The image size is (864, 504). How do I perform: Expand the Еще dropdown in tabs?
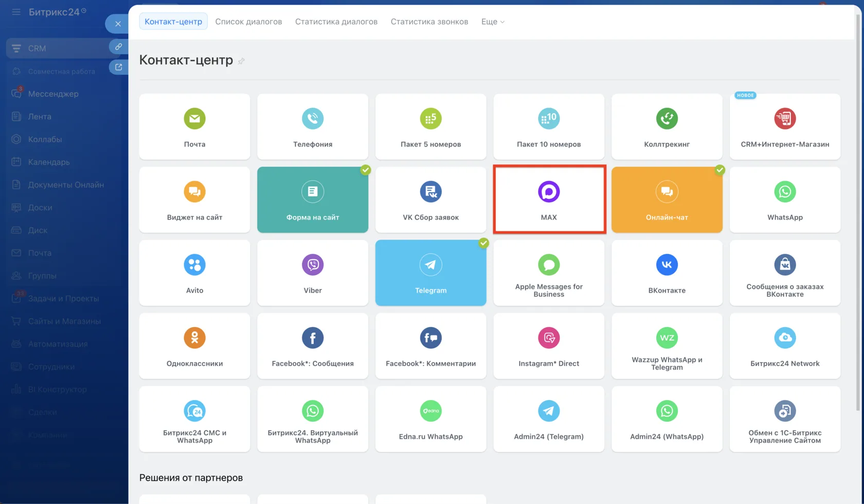coord(493,22)
